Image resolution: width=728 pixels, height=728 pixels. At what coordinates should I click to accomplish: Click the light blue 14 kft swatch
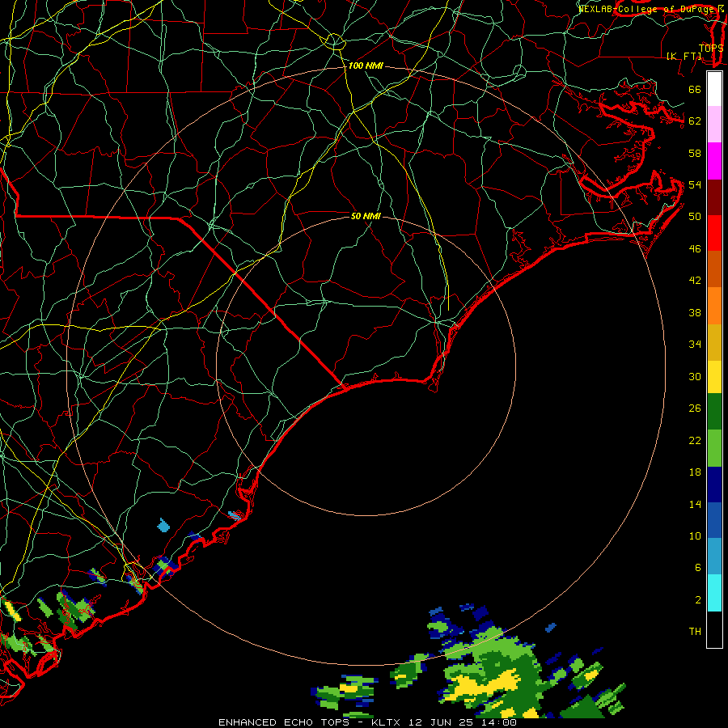pos(714,557)
